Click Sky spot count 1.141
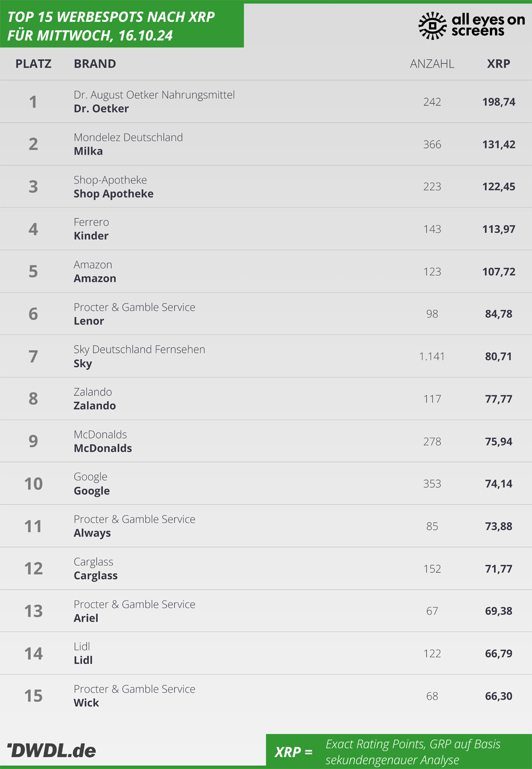532x769 pixels. tap(432, 357)
